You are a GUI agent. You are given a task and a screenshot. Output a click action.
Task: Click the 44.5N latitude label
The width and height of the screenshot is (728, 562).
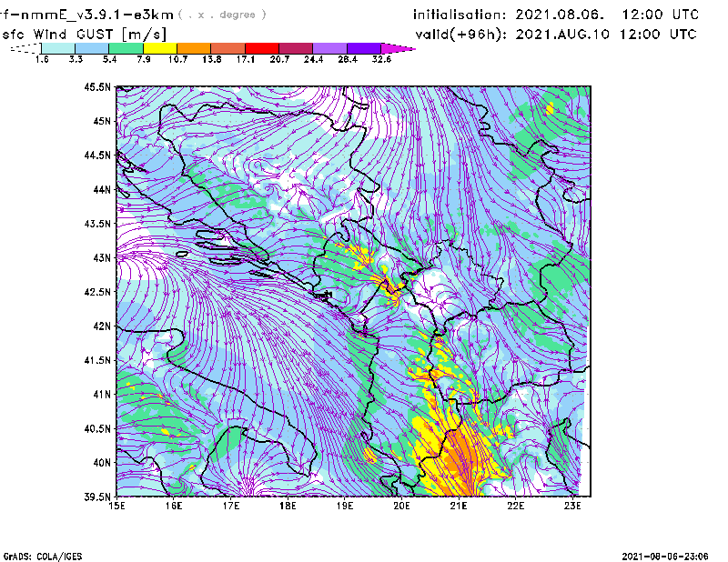(97, 155)
